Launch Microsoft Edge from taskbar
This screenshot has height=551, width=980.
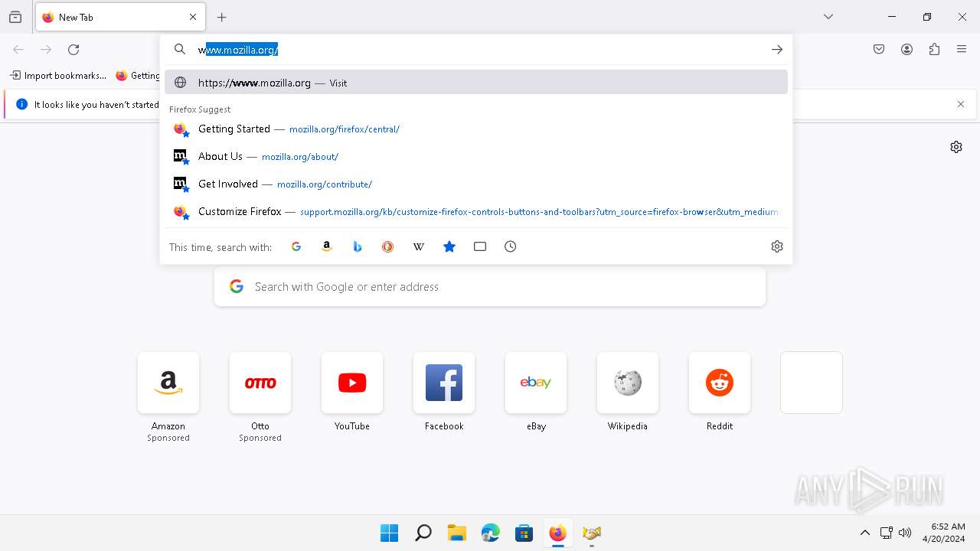[491, 533]
